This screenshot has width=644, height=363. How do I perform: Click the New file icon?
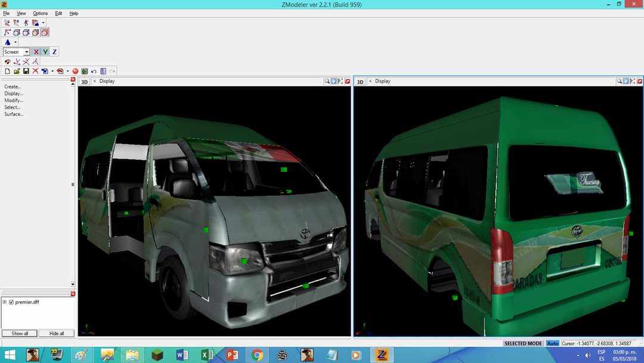[7, 71]
